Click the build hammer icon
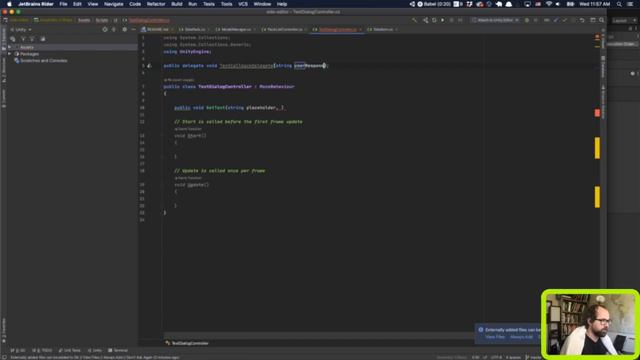The width and height of the screenshot is (640, 360). tap(415, 20)
